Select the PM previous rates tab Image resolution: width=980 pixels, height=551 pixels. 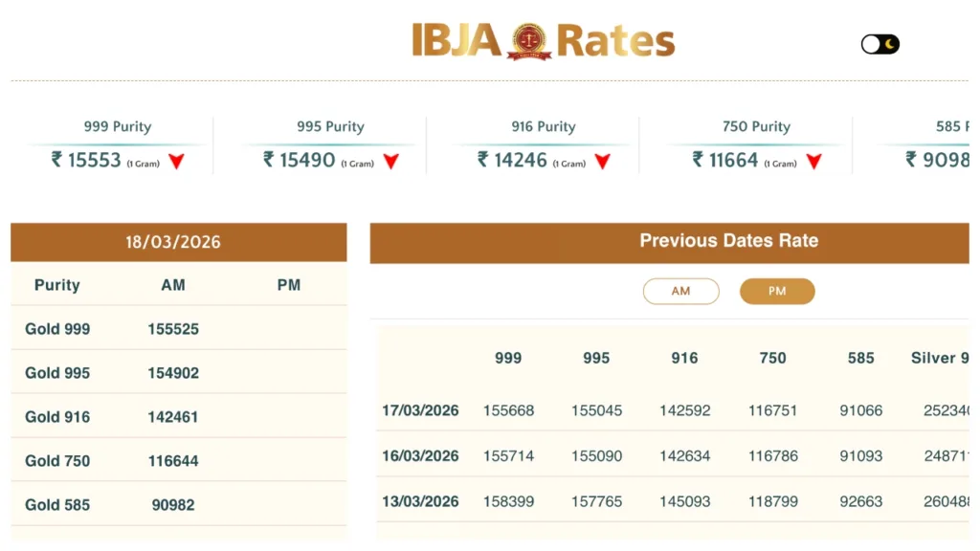pos(777,291)
